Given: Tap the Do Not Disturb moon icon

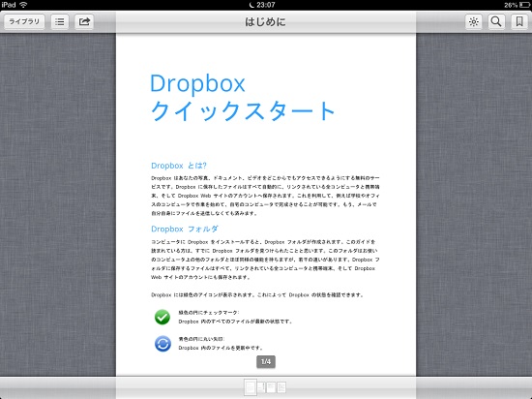Looking at the screenshot, I should [251, 5].
